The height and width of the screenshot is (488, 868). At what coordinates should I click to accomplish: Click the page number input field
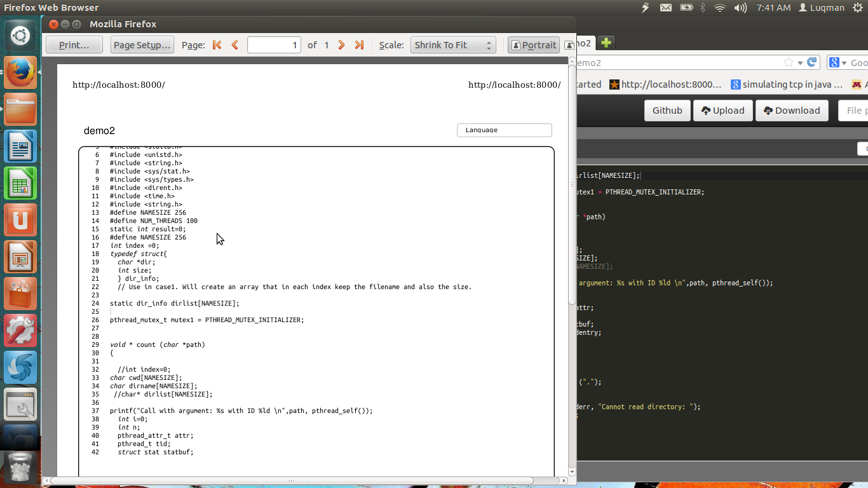(x=274, y=45)
